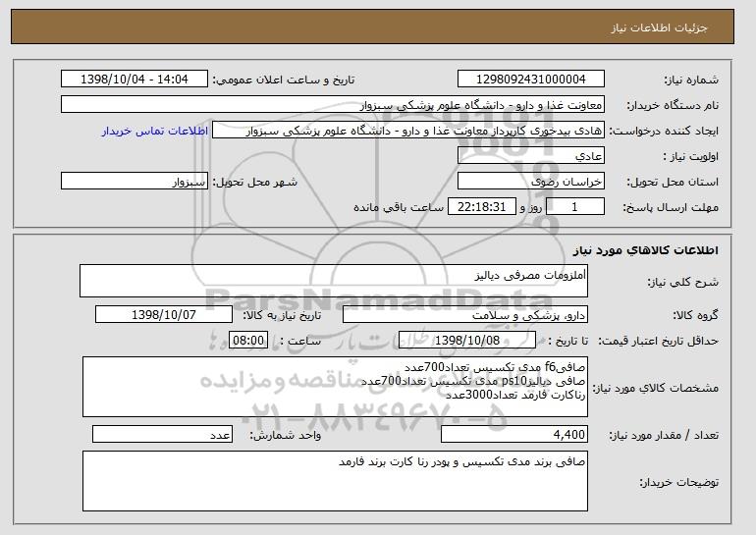Screen dimensions: 756x535
Task: Click the label شهر محل تحویل
Action: tap(255, 182)
